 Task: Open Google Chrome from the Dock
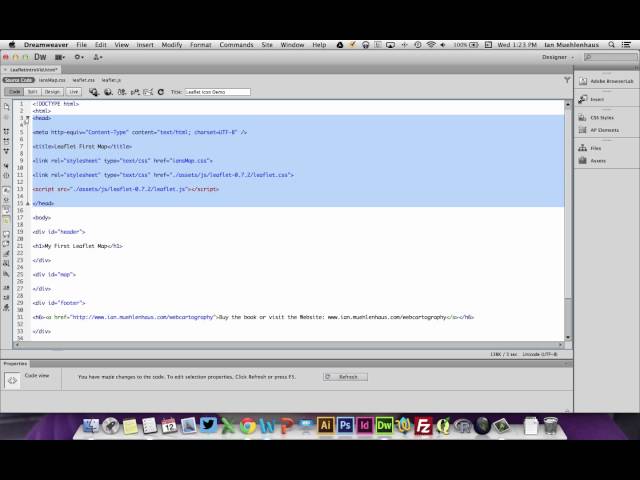coord(247,426)
